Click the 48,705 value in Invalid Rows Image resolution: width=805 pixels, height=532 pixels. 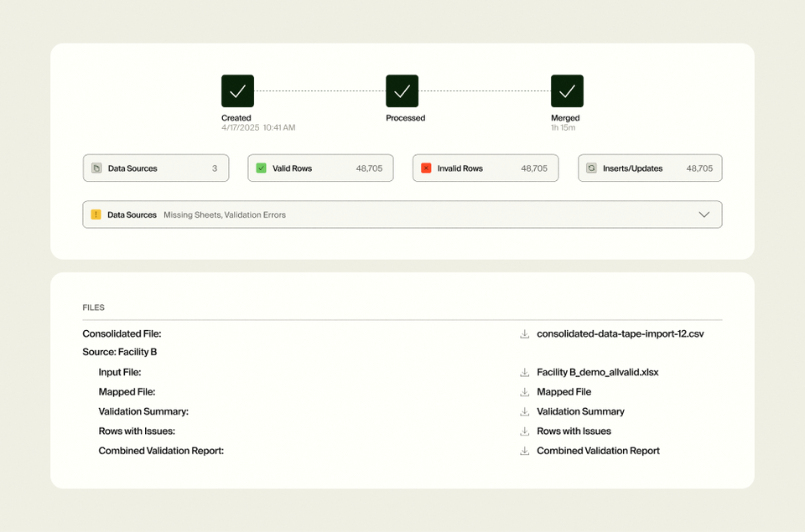point(534,168)
